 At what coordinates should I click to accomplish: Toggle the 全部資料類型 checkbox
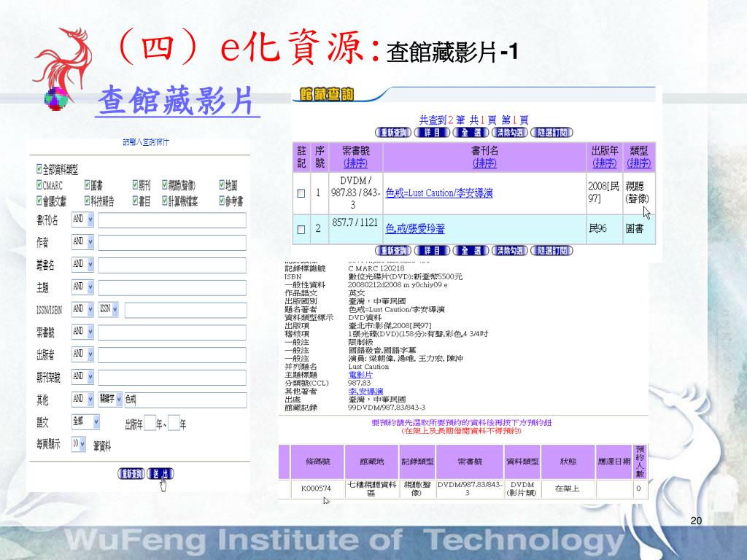coord(39,168)
